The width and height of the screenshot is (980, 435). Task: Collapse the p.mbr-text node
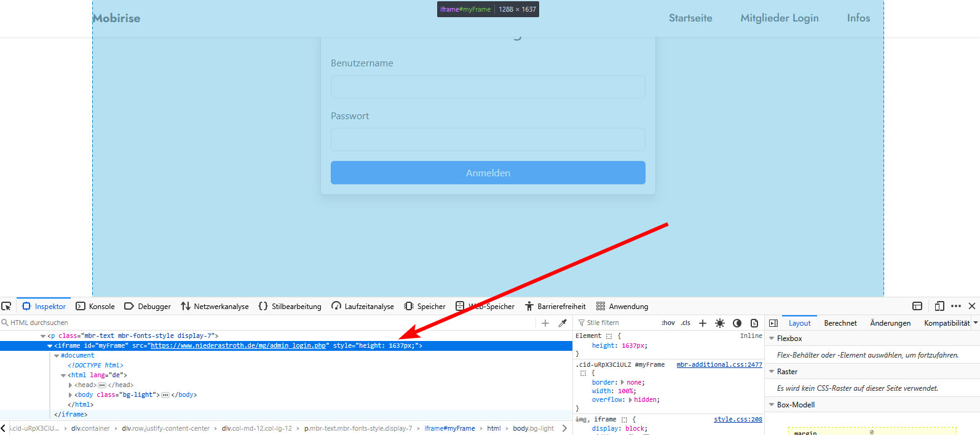pyautogui.click(x=43, y=336)
